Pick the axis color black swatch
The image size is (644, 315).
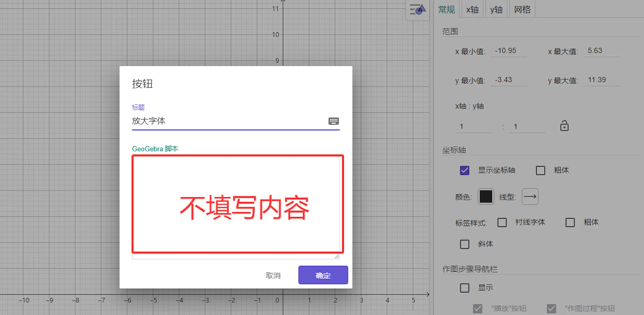click(486, 197)
